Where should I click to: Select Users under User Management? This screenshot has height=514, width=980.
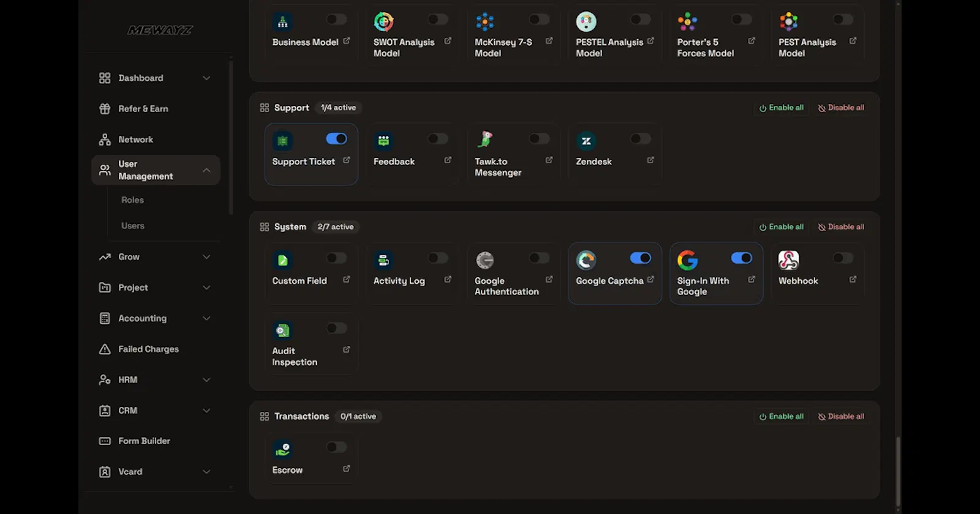click(133, 226)
